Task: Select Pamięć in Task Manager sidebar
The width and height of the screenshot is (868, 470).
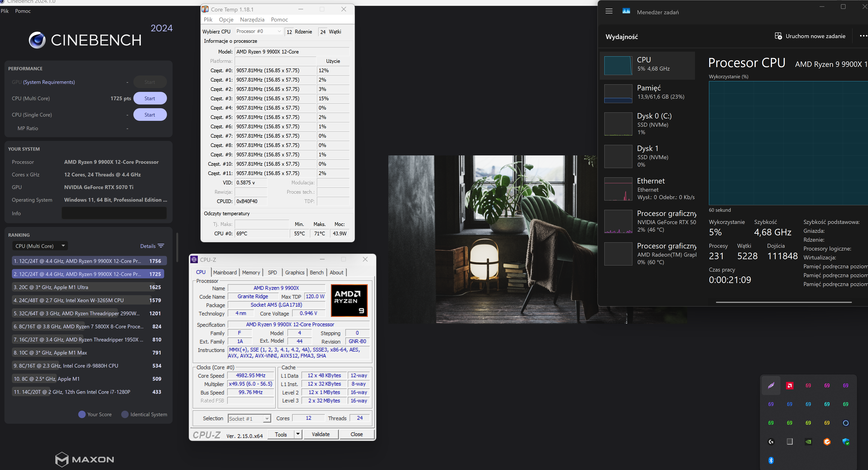Action: (647, 93)
